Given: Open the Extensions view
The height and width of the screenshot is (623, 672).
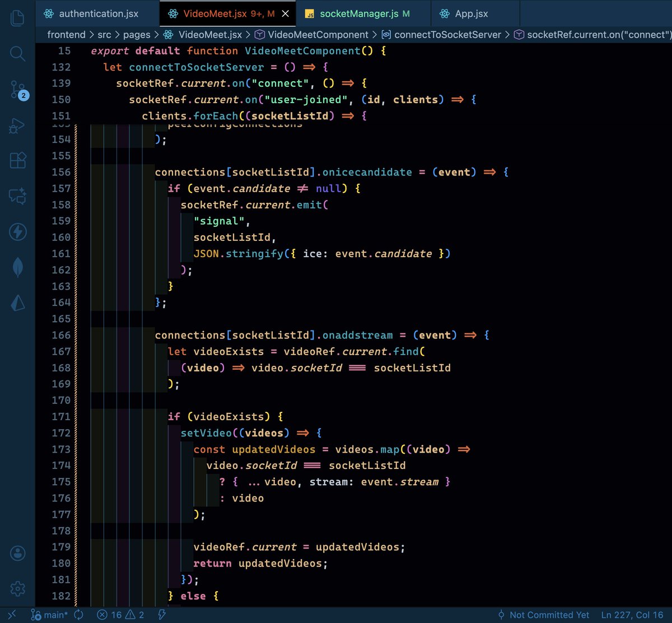Looking at the screenshot, I should click(x=17, y=161).
